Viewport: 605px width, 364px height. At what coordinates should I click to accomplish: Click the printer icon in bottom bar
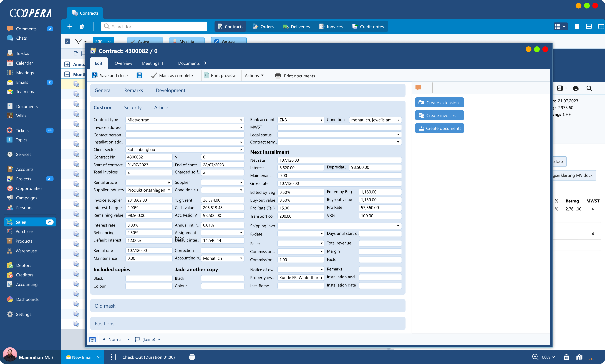point(192,357)
